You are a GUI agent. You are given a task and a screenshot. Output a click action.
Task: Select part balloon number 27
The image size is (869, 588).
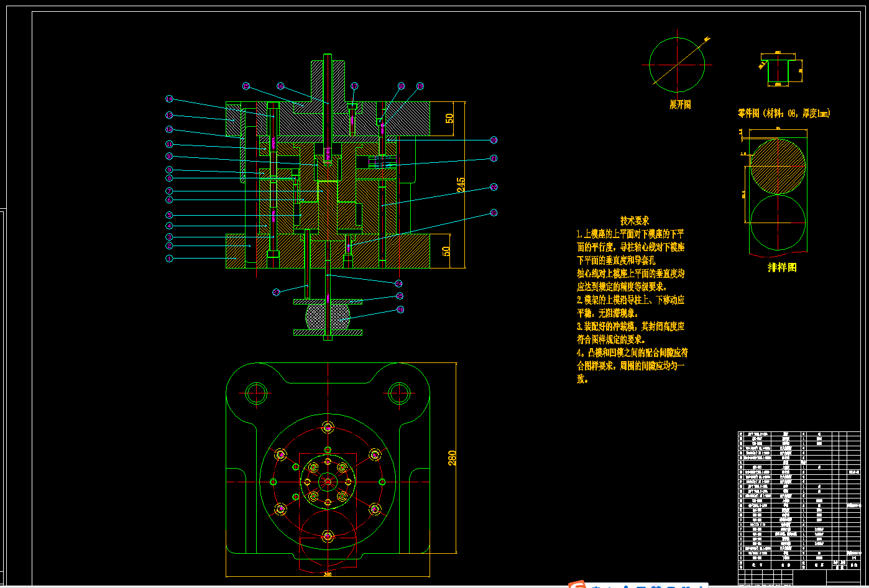[x=277, y=292]
